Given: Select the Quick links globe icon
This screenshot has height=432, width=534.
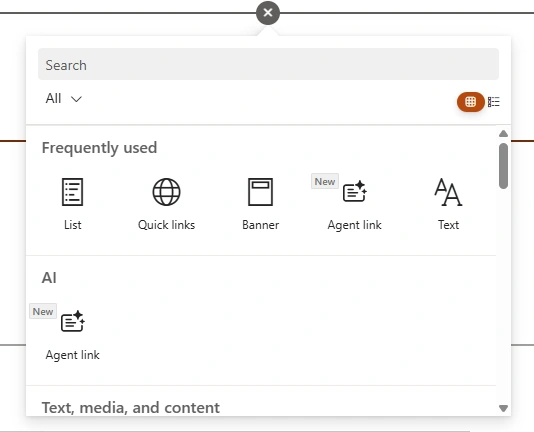Looking at the screenshot, I should pyautogui.click(x=166, y=192).
